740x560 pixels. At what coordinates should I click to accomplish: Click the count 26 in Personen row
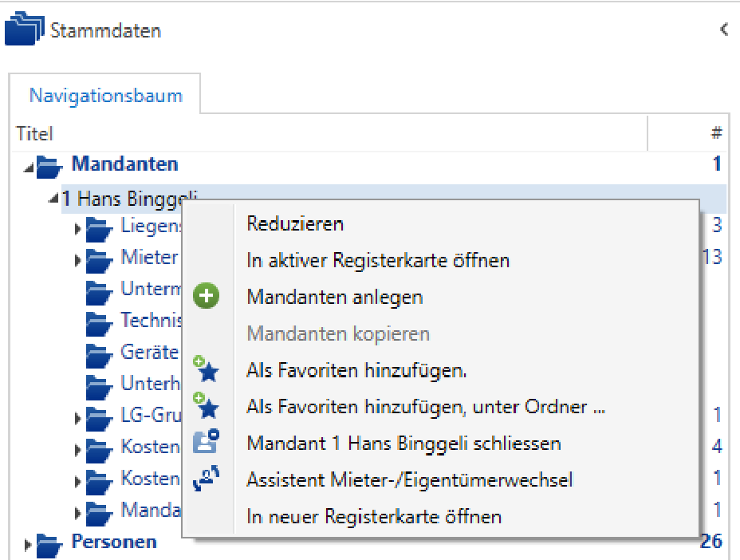click(x=711, y=541)
